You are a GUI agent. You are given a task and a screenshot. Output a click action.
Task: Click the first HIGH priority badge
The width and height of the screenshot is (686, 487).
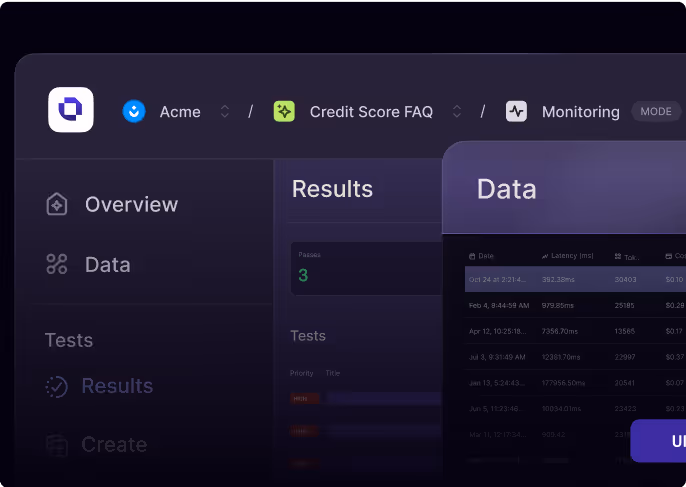point(304,399)
